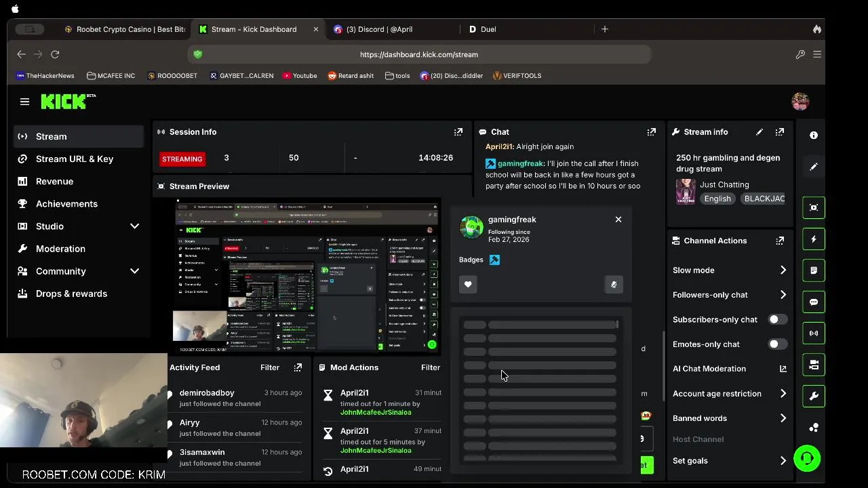The height and width of the screenshot is (488, 868).
Task: Open AI Chat Moderation external link
Action: 783,369
